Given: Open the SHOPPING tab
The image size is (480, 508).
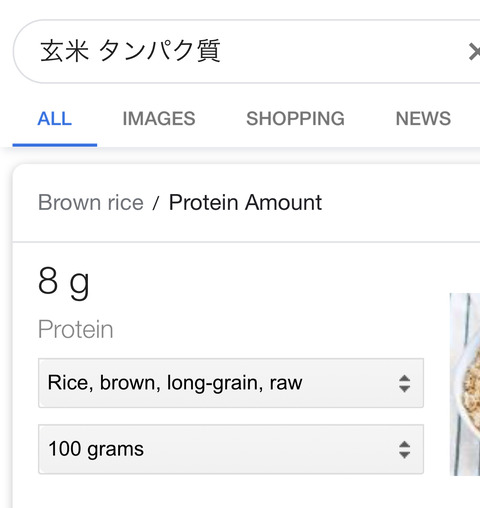Looking at the screenshot, I should [x=295, y=118].
